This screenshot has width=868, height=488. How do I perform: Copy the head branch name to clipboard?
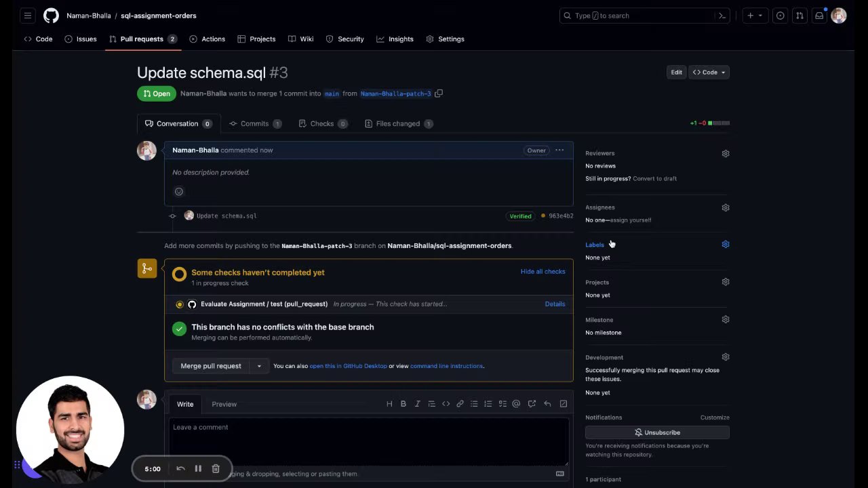pyautogui.click(x=439, y=94)
